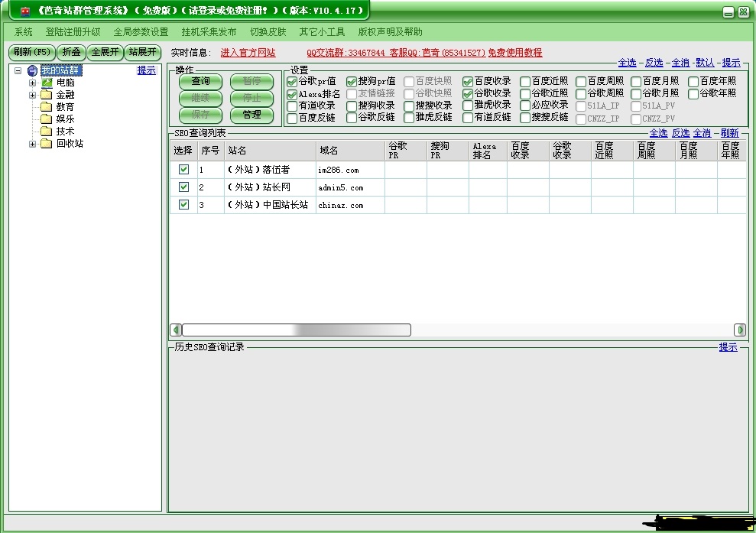Open the 进入官方网站 link
The width and height of the screenshot is (756, 533).
[248, 53]
